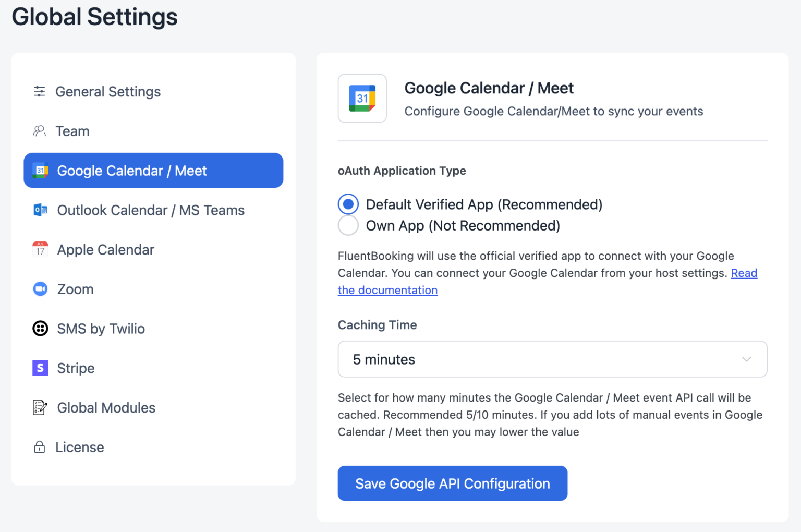Click Save Google API Configuration

[452, 483]
